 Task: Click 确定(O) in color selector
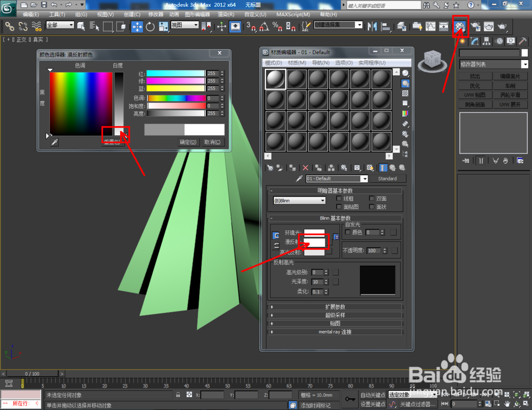188,142
